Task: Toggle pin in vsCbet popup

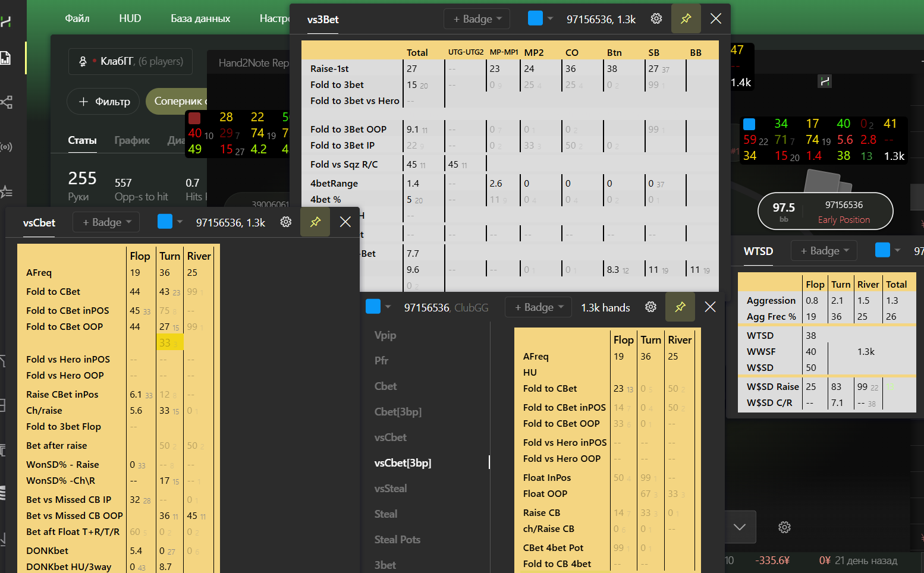Action: 316,222
